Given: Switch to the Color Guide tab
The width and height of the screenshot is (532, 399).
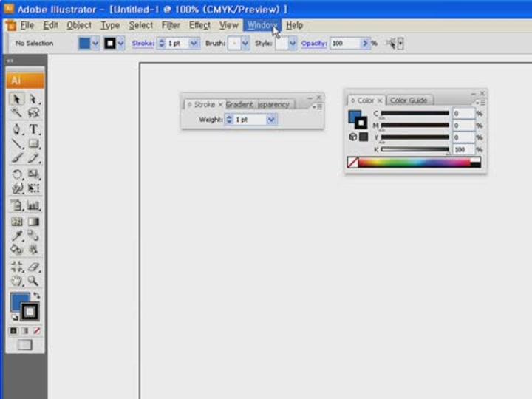Looking at the screenshot, I should point(409,100).
